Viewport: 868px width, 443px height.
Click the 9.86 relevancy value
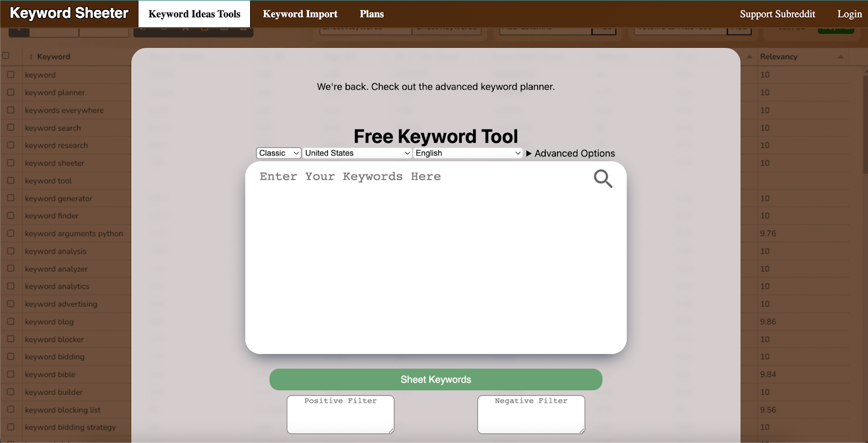point(768,321)
